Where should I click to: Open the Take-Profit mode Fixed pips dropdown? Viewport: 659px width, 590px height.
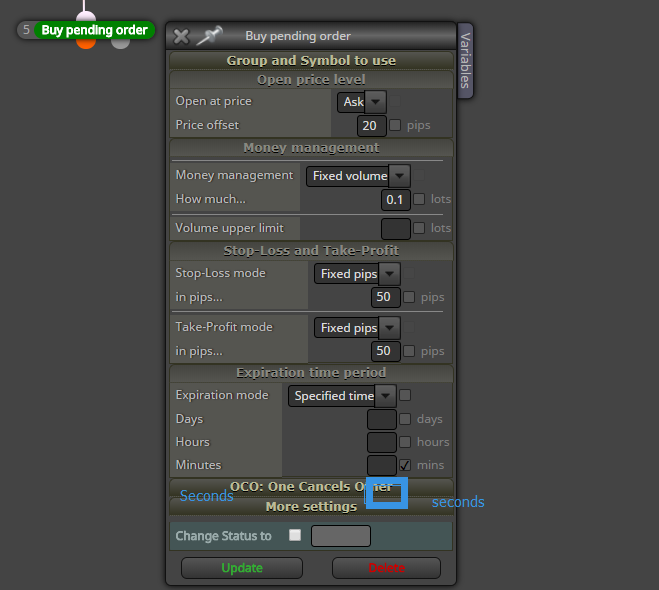(357, 328)
